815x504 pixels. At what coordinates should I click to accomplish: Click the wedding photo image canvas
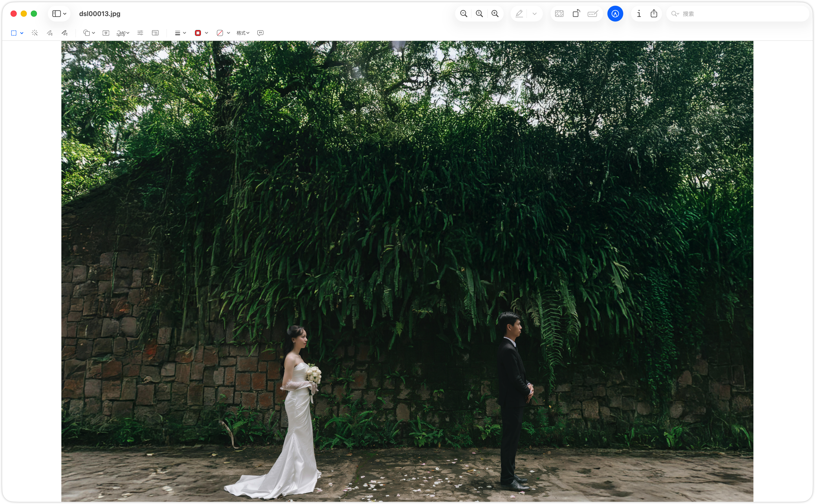(x=407, y=271)
